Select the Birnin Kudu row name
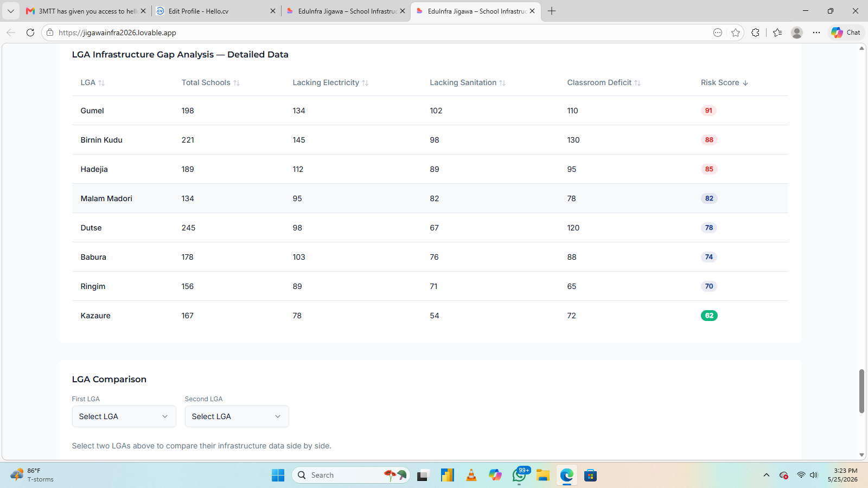Image resolution: width=868 pixels, height=488 pixels. click(x=101, y=140)
